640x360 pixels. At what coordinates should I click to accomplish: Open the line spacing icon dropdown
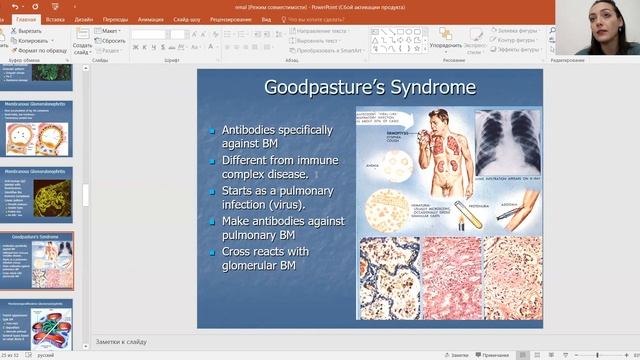click(x=280, y=34)
